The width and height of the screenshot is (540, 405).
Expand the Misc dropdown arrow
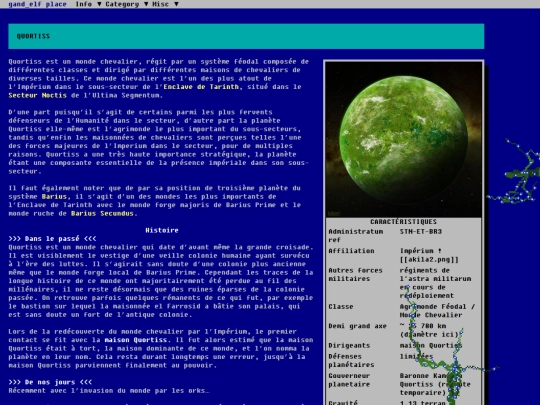(x=176, y=4)
